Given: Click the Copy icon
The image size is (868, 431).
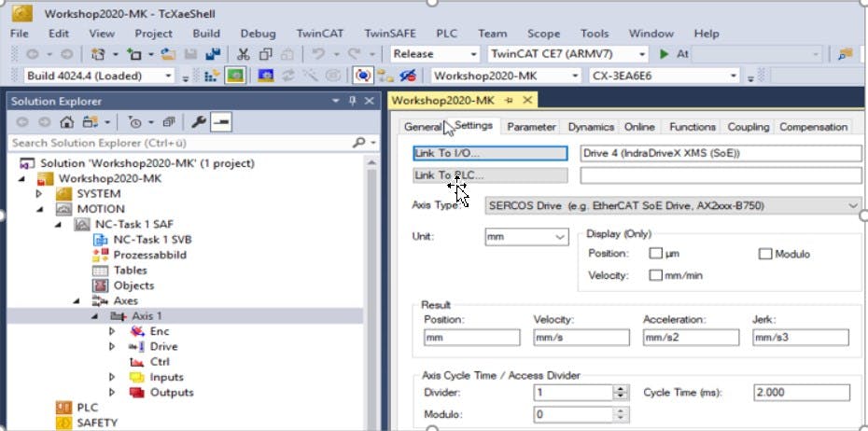Looking at the screenshot, I should click(266, 54).
